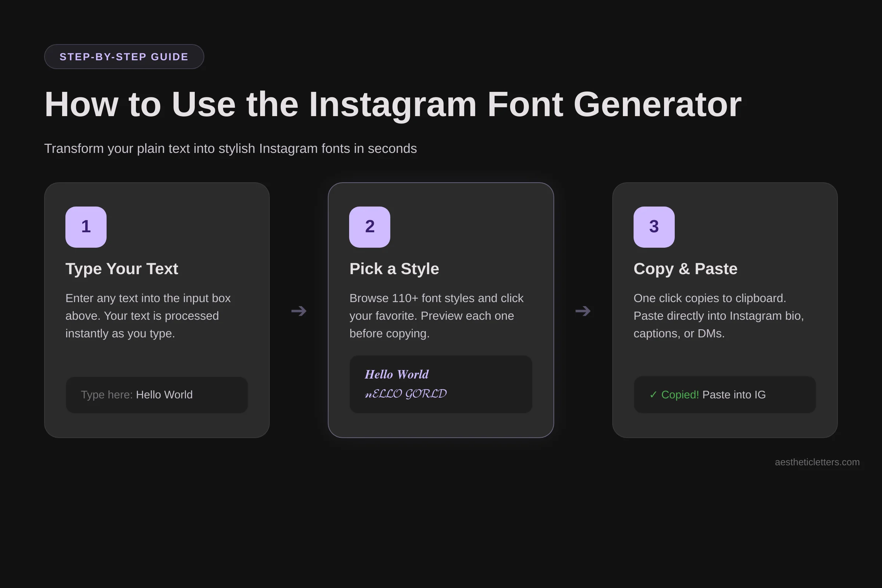
Task: Click the step 2 number badge
Action: pyautogui.click(x=370, y=227)
